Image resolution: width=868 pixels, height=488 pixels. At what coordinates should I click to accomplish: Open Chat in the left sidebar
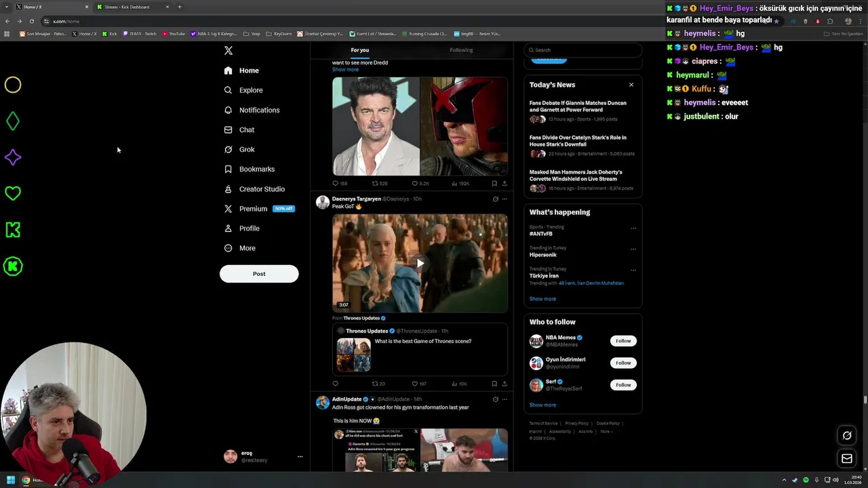tap(239, 129)
